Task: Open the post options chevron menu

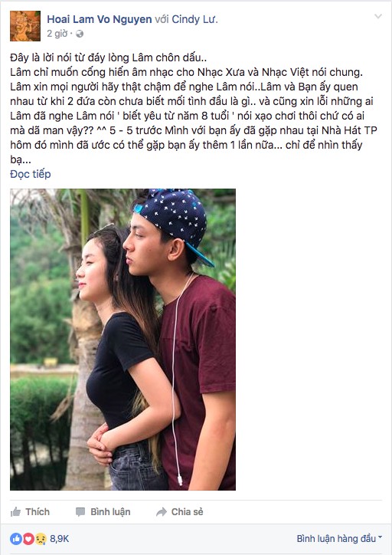Action: (378, 17)
